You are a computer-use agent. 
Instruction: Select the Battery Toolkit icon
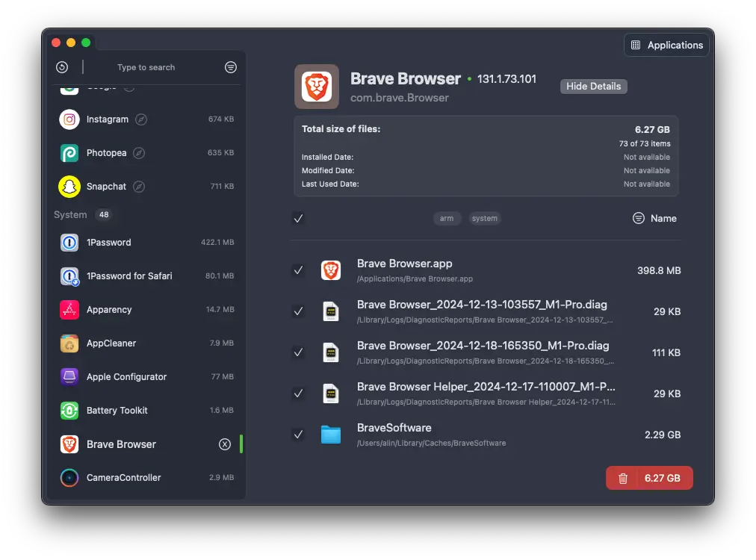tap(69, 410)
